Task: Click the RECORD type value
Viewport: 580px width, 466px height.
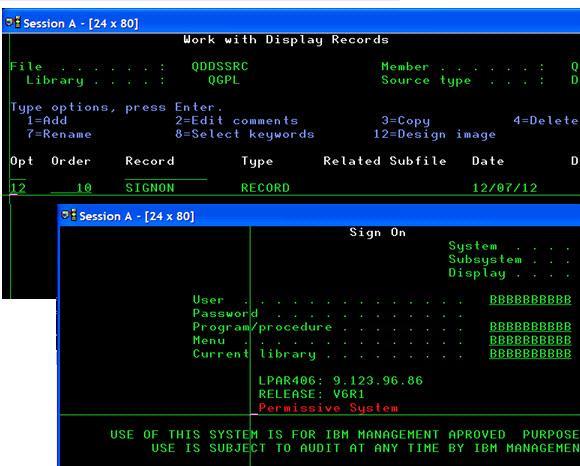Action: [x=265, y=188]
